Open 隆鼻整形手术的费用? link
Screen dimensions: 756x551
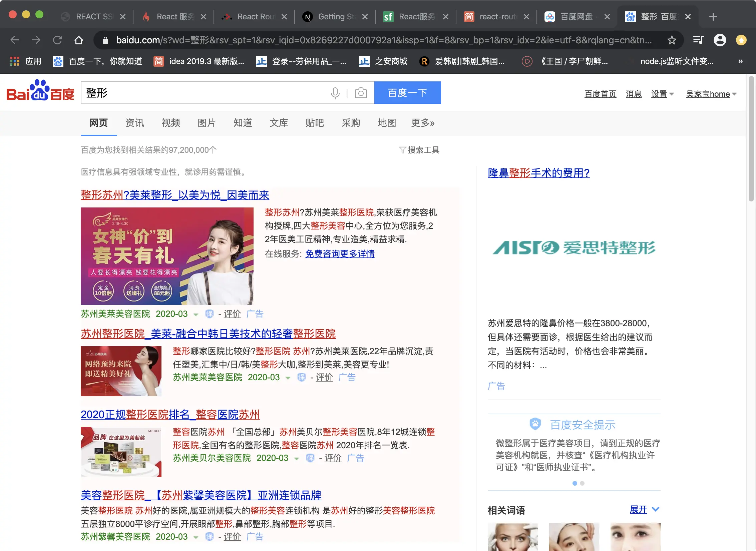(538, 173)
